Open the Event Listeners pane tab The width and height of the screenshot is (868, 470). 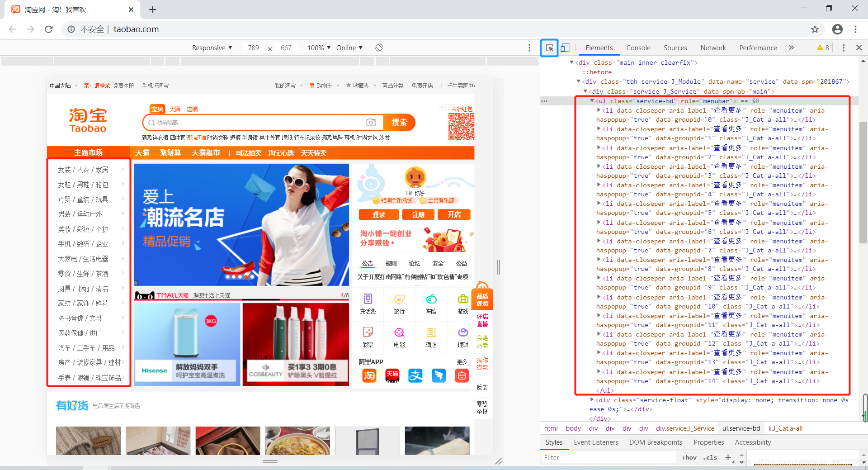pyautogui.click(x=596, y=442)
